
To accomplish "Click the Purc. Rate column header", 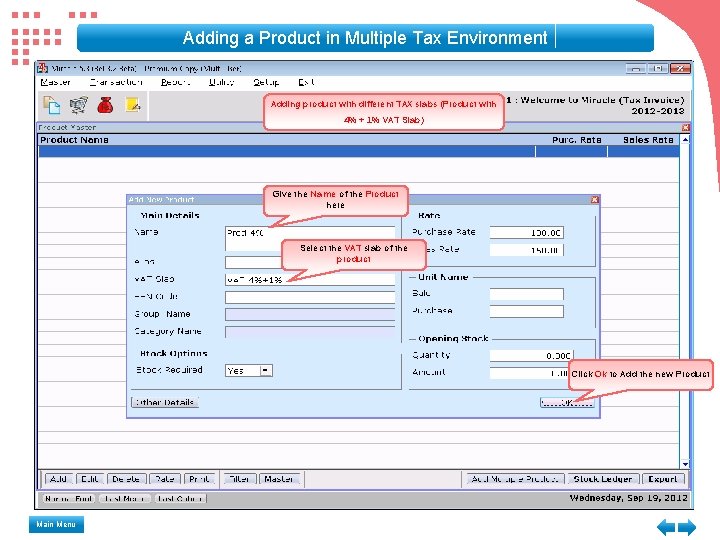I will [577, 140].
